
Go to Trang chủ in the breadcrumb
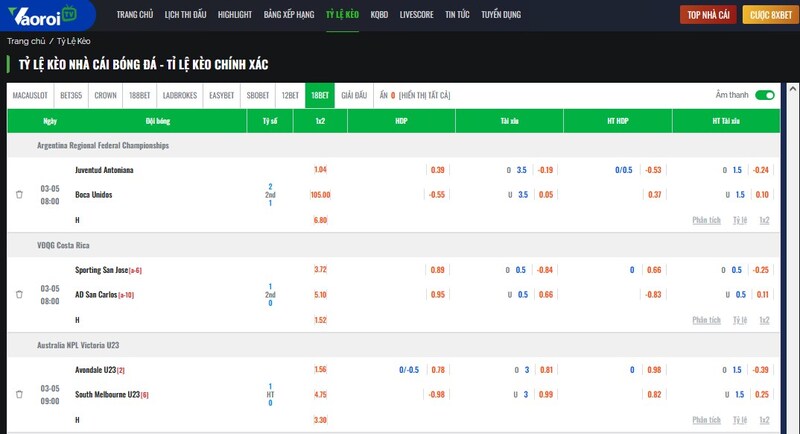[x=26, y=41]
